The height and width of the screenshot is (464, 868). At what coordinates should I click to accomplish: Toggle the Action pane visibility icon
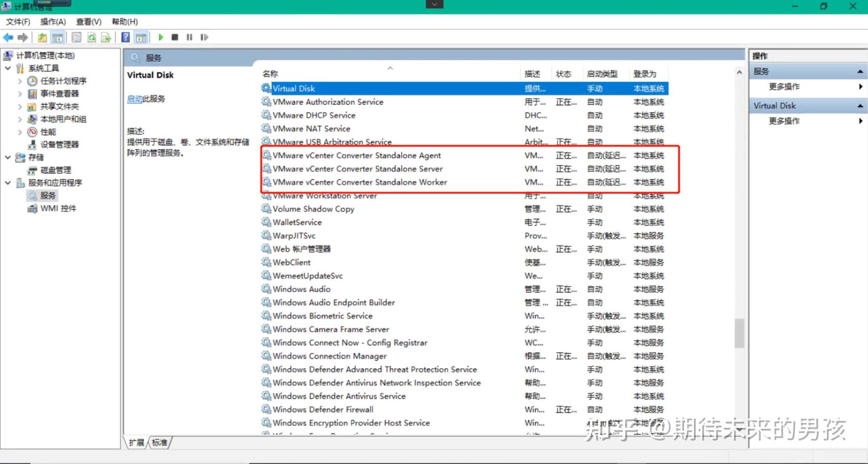pyautogui.click(x=141, y=37)
